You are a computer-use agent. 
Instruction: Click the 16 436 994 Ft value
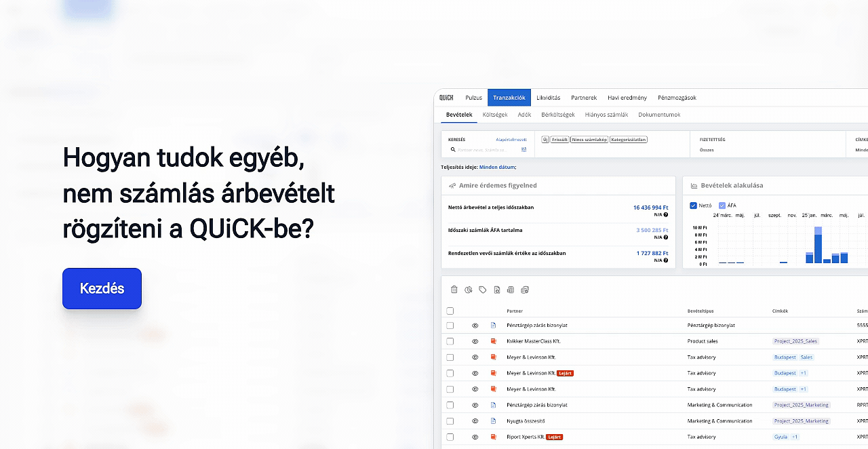pyautogui.click(x=651, y=208)
